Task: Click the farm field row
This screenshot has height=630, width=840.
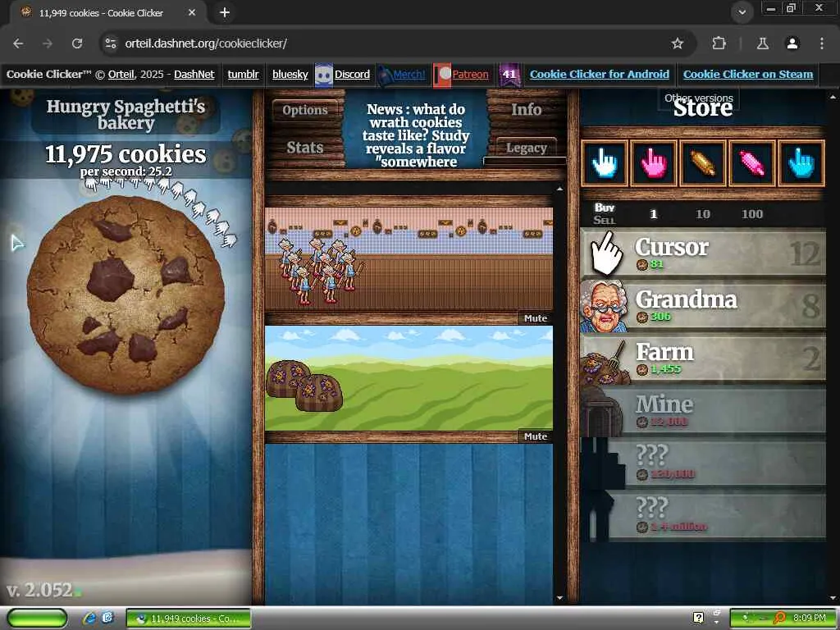Action: (x=409, y=378)
